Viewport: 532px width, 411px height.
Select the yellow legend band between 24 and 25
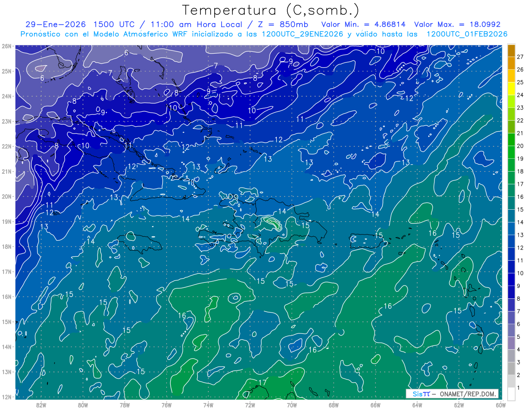pos(511,89)
